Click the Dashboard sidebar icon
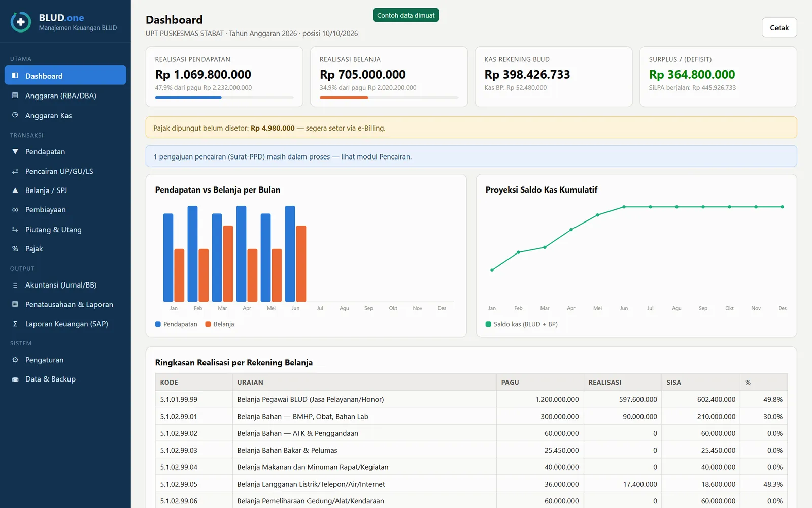Viewport: 812px width, 508px height. click(x=15, y=76)
